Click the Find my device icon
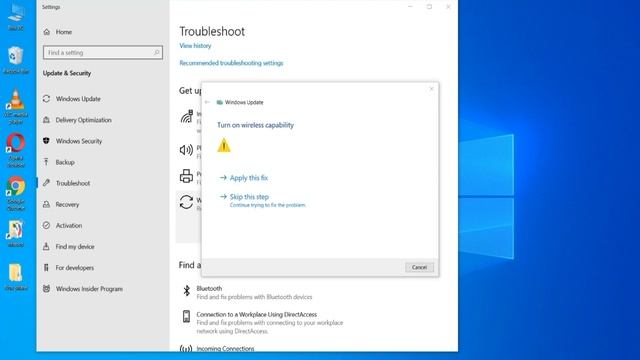This screenshot has width=640, height=360. 47,247
